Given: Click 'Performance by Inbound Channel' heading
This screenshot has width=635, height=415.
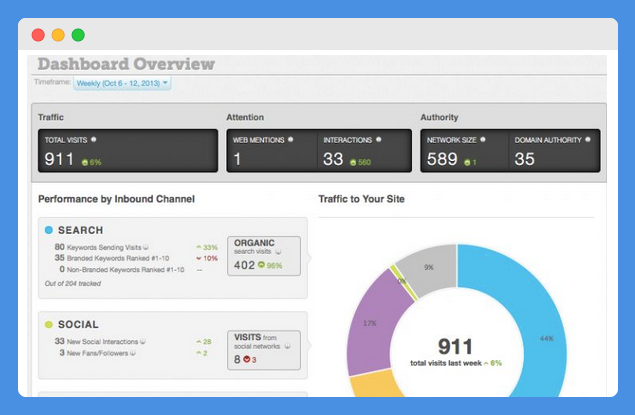Looking at the screenshot, I should [117, 199].
